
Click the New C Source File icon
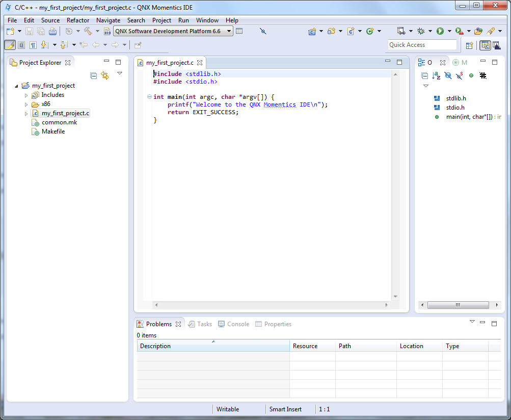(351, 31)
